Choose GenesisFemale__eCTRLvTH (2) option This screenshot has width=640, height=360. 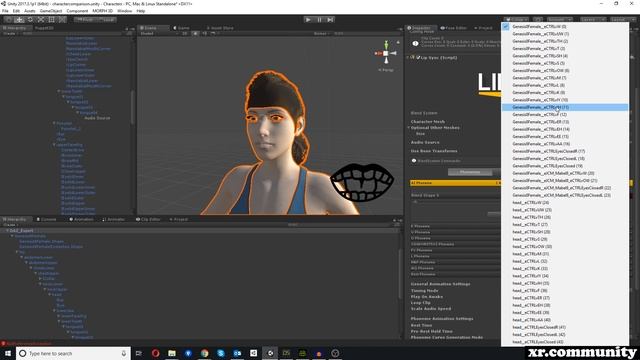coord(565,41)
